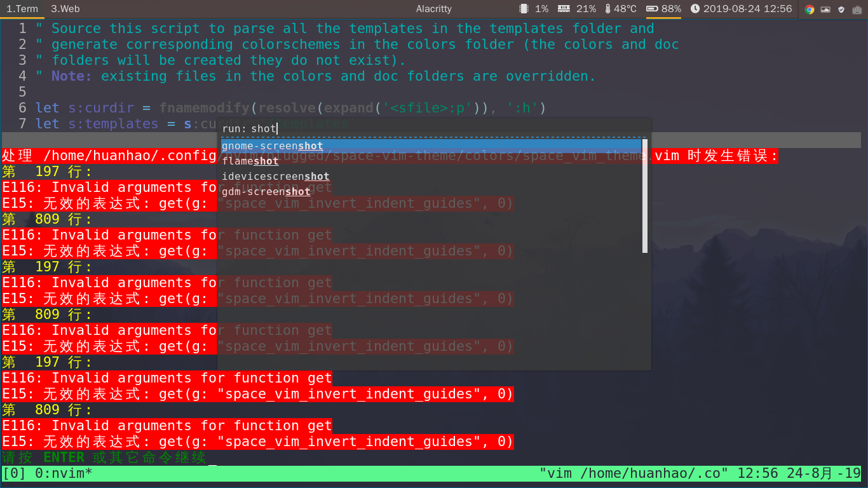Focus the launcher 'run: shot' input field
This screenshot has height=488, width=868.
point(434,128)
